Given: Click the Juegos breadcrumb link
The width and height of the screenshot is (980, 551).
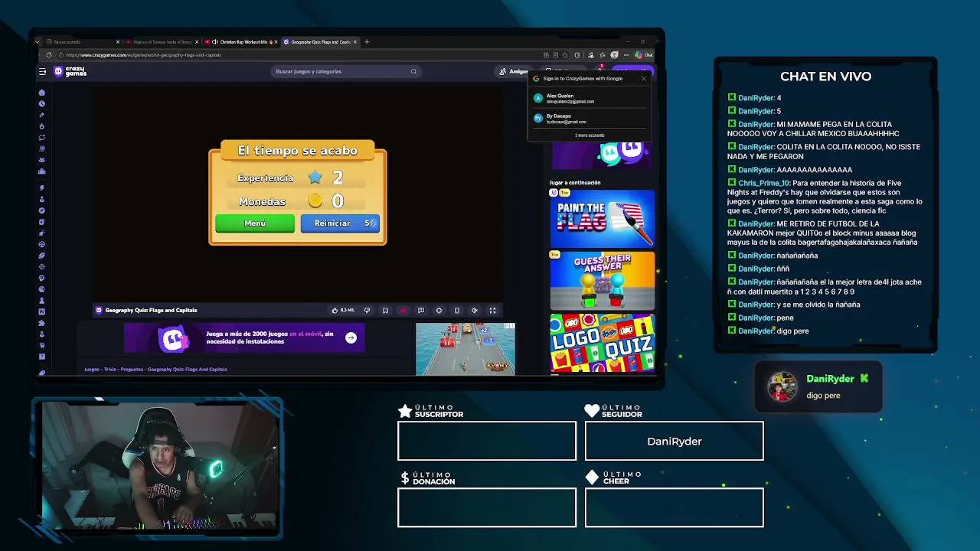Looking at the screenshot, I should click(x=92, y=370).
